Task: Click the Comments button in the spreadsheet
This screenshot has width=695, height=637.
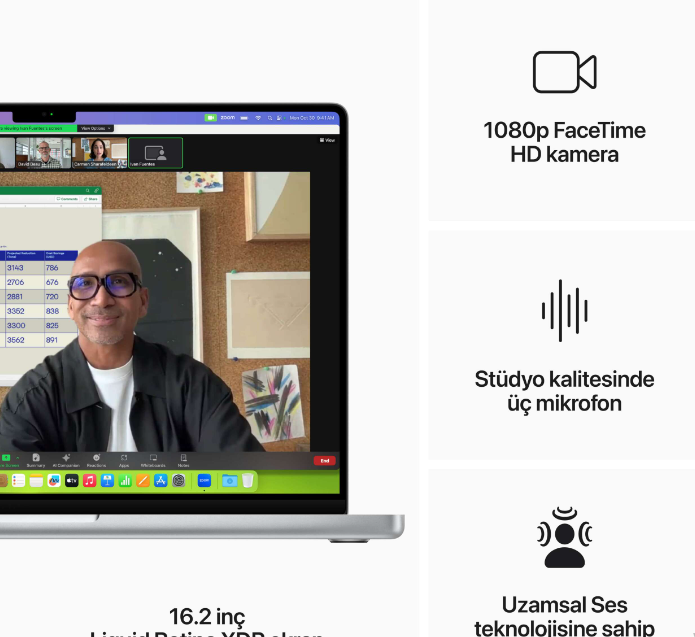Action: click(x=69, y=199)
